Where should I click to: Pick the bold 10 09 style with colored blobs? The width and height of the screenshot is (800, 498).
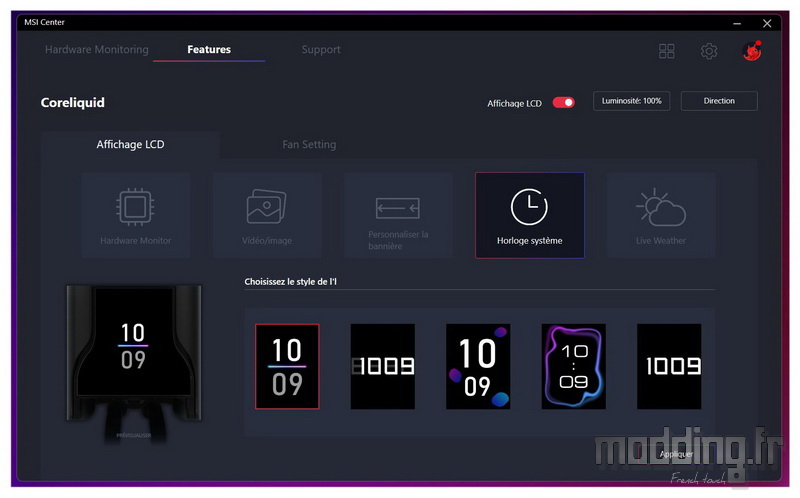click(478, 366)
